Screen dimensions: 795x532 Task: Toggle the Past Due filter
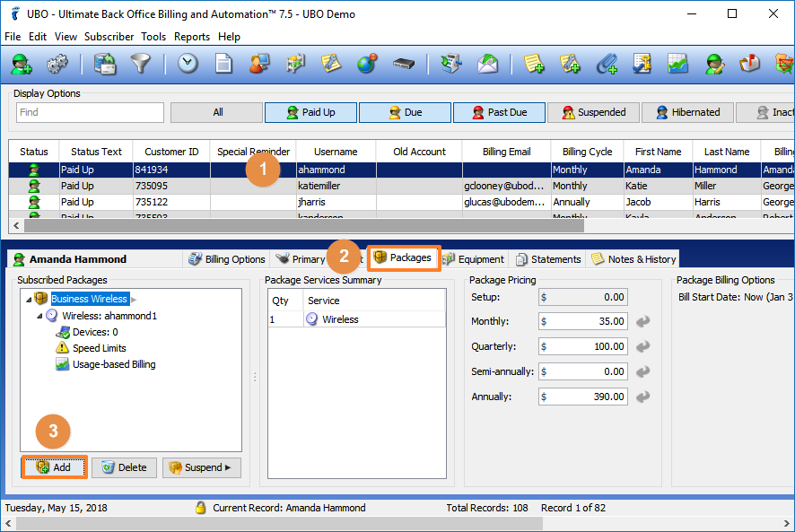click(x=500, y=112)
